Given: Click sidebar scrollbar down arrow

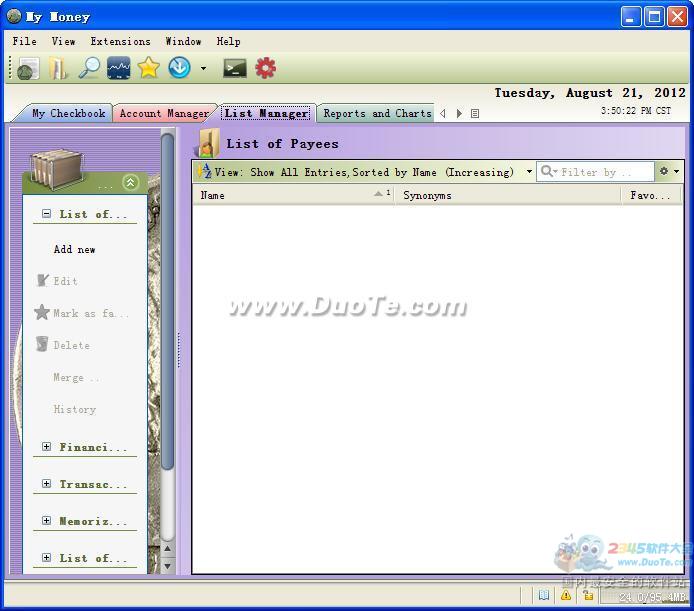Looking at the screenshot, I should coord(167,566).
